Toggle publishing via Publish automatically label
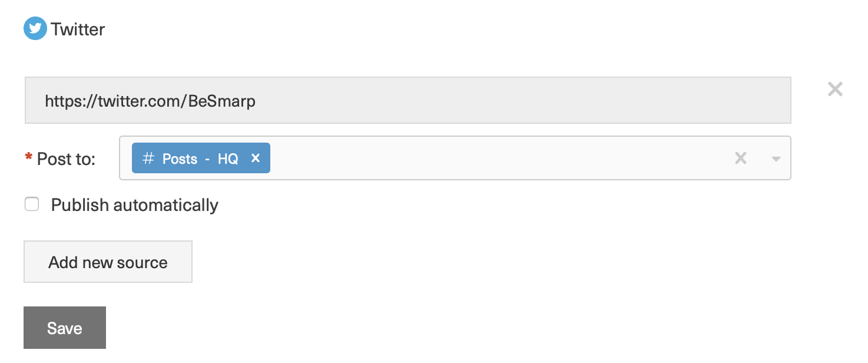The height and width of the screenshot is (363, 868). pos(135,205)
